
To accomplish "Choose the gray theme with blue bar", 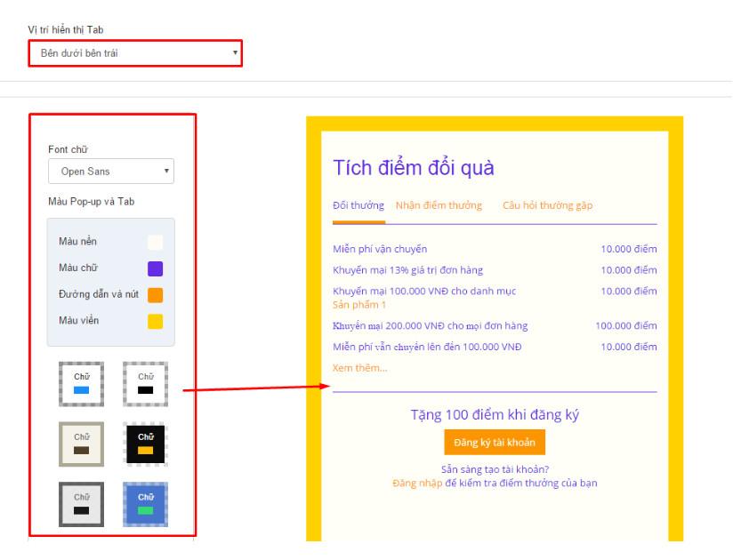I will click(x=82, y=384).
